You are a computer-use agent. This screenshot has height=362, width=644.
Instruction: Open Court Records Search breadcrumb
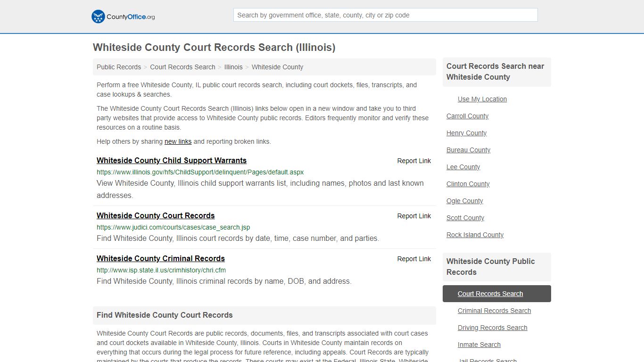[182, 67]
